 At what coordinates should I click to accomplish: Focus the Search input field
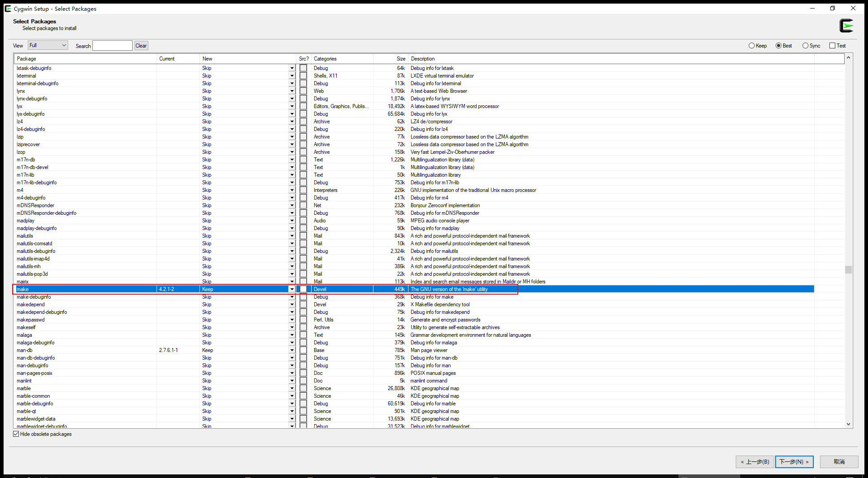(x=113, y=46)
